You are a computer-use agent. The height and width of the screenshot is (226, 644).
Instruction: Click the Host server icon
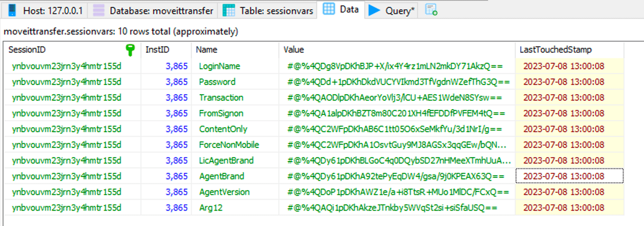12,10
